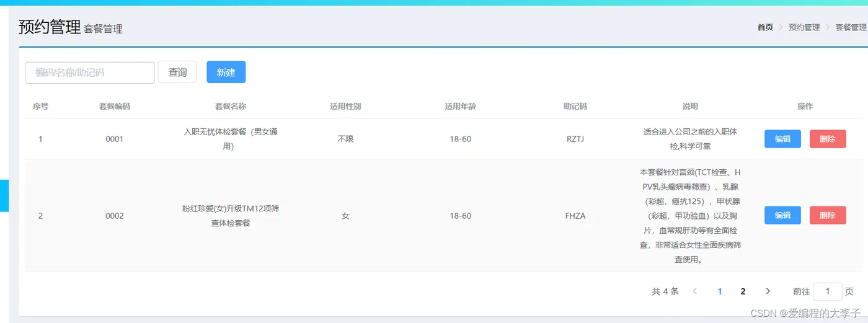The image size is (868, 323).
Task: Click the description starting 本套餐针对宫颈
Action: tap(690, 215)
